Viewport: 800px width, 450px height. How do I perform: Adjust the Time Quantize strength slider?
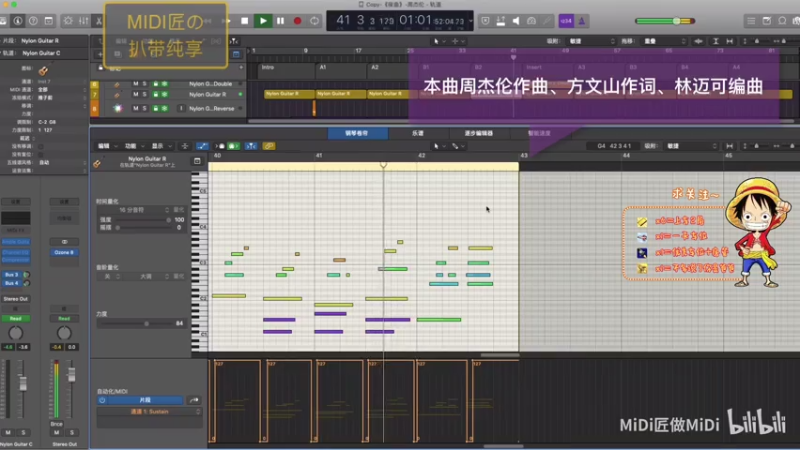[x=143, y=220]
